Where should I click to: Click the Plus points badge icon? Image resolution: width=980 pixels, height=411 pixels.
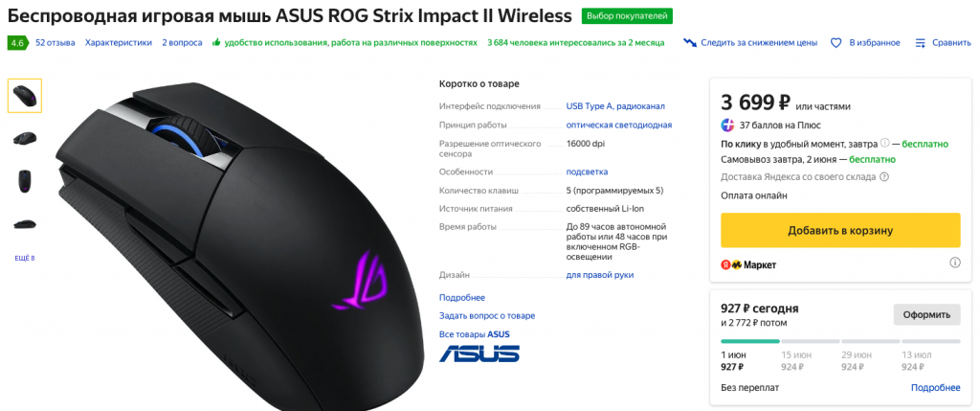click(727, 126)
